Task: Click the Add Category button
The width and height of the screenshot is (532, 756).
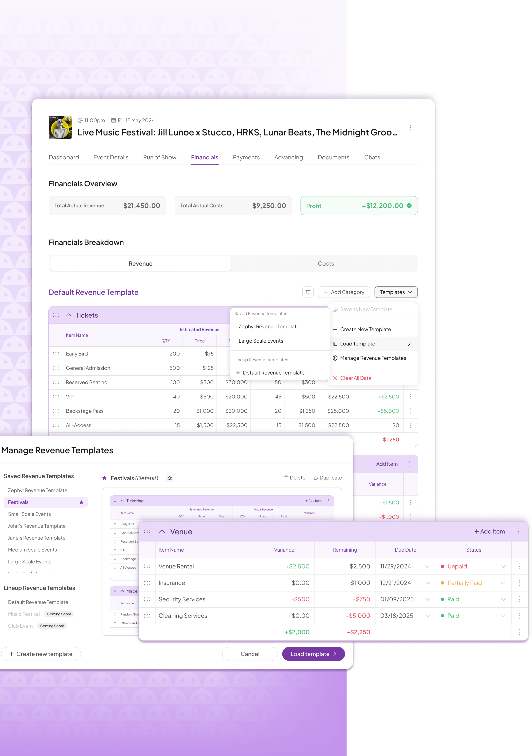Action: 344,292
